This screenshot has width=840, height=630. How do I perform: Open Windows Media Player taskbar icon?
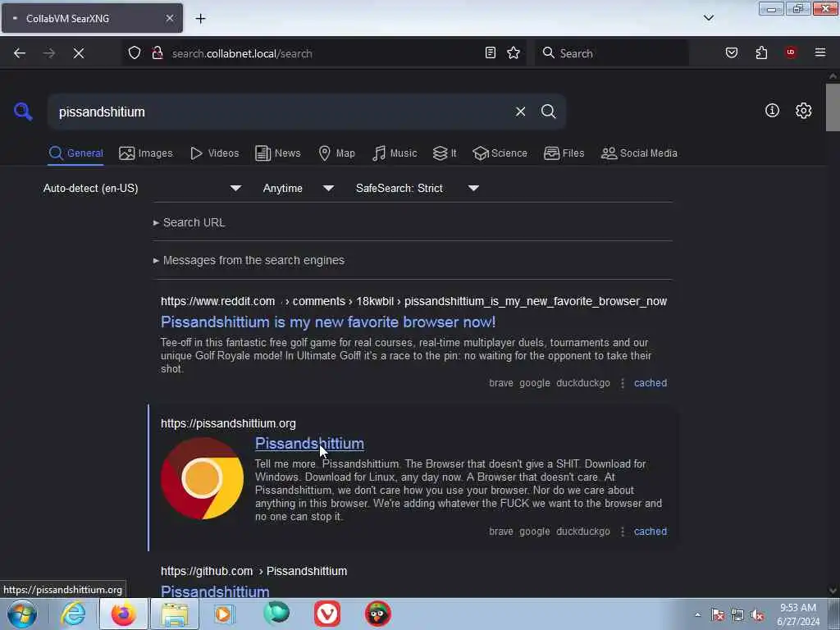pos(225,614)
